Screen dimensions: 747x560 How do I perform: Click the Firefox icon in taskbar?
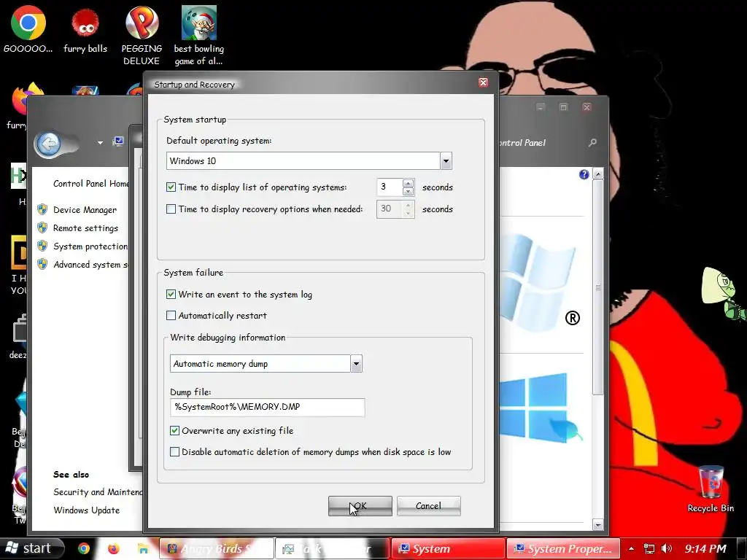click(x=113, y=548)
